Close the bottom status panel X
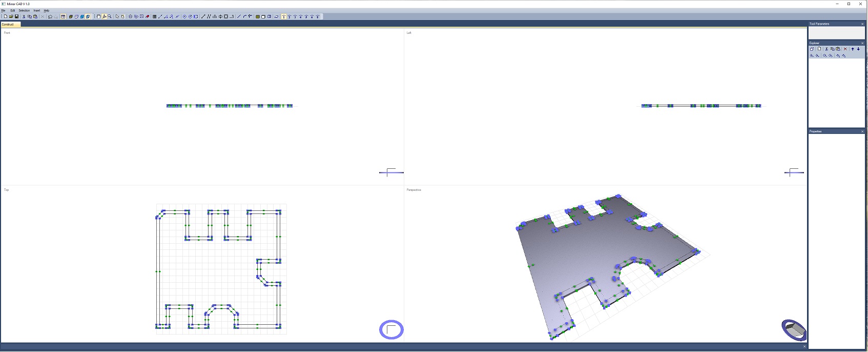 click(804, 347)
